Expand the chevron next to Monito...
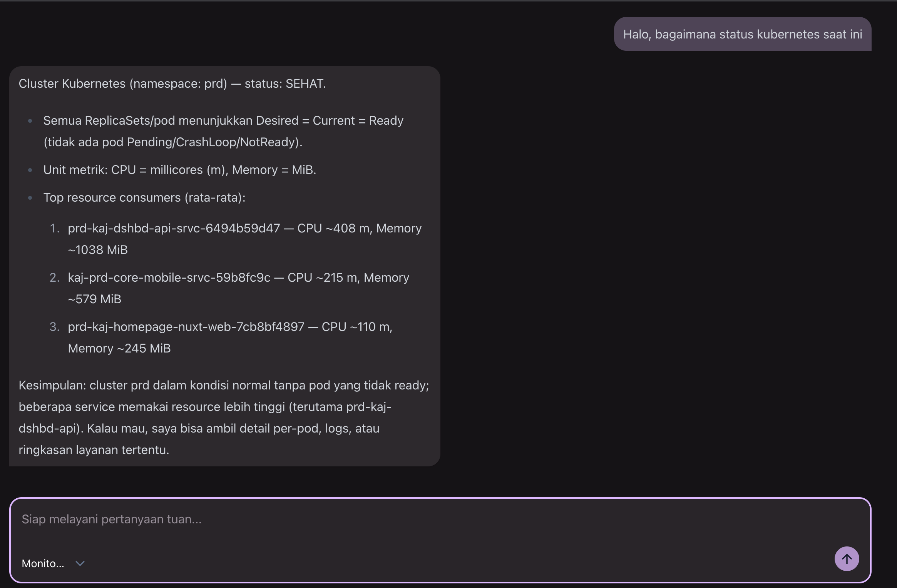 pos(80,563)
